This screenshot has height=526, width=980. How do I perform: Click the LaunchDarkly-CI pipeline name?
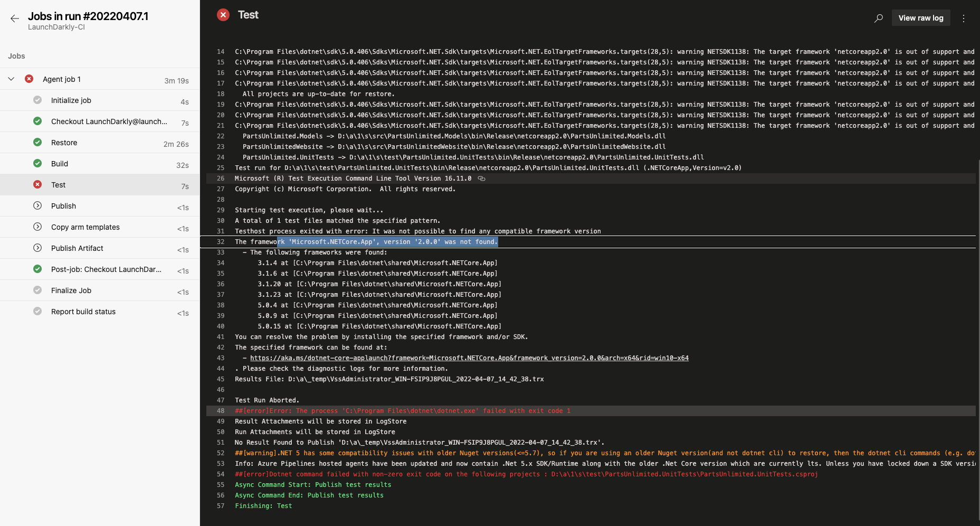coord(56,27)
